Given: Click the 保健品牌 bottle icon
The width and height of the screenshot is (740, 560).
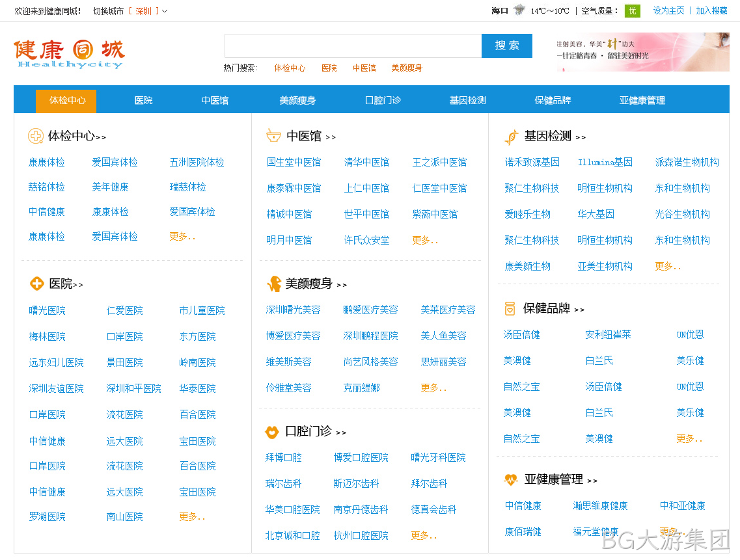Looking at the screenshot, I should pos(510,308).
